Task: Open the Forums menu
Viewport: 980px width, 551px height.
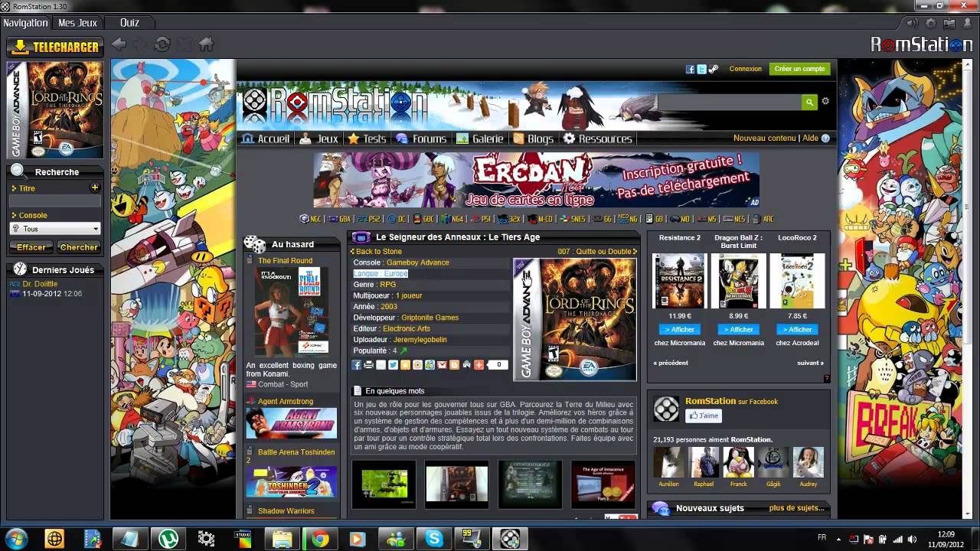Action: [x=421, y=139]
